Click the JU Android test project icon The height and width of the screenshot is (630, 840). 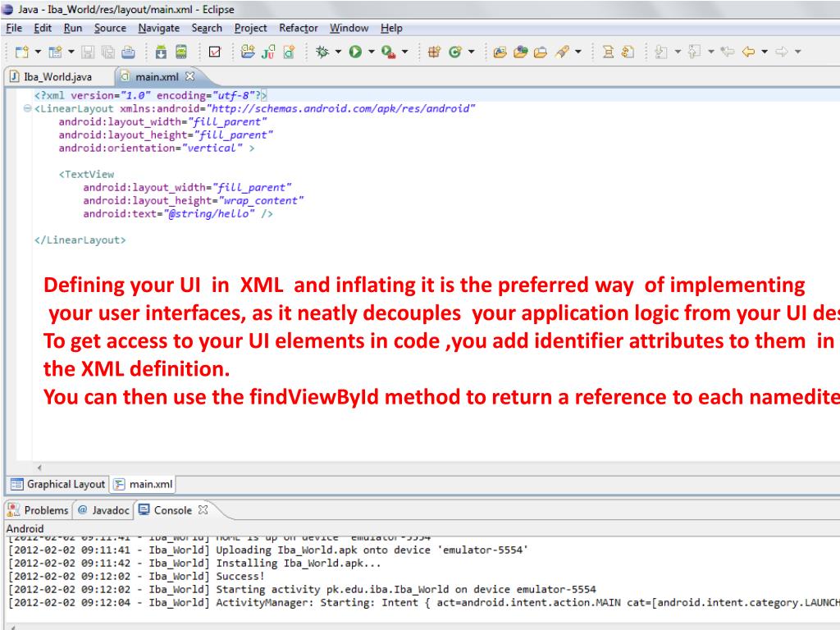pyautogui.click(x=268, y=52)
